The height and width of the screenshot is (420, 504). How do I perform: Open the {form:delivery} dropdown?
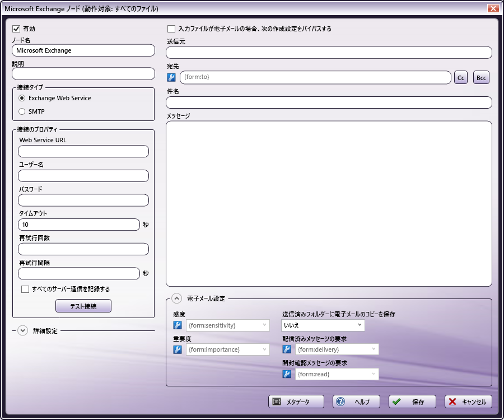(x=337, y=349)
